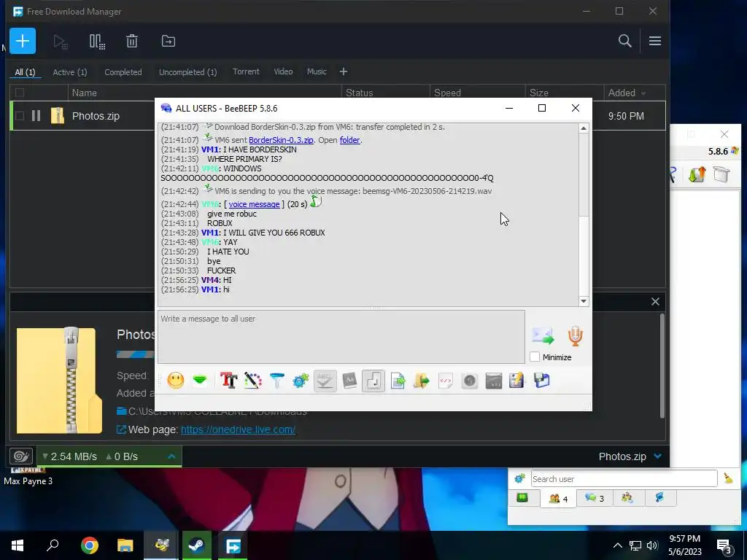Click the broom clear search icon
This screenshot has height=560, width=747.
(728, 478)
